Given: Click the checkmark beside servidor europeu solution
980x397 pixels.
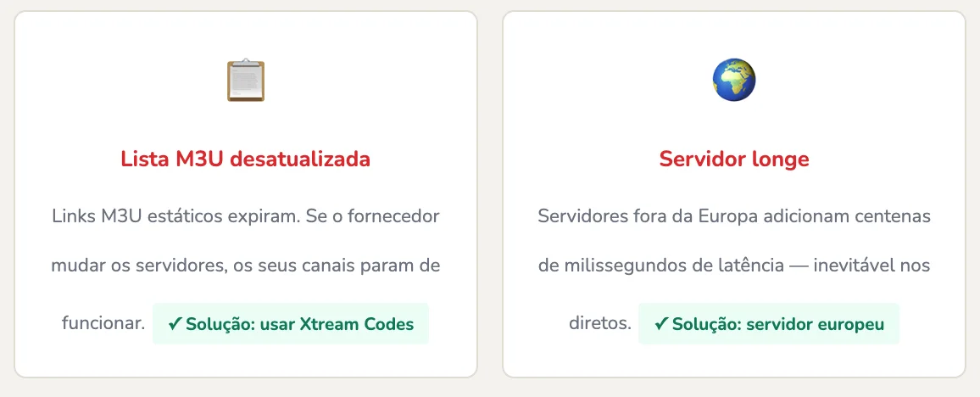Looking at the screenshot, I should point(661,324).
